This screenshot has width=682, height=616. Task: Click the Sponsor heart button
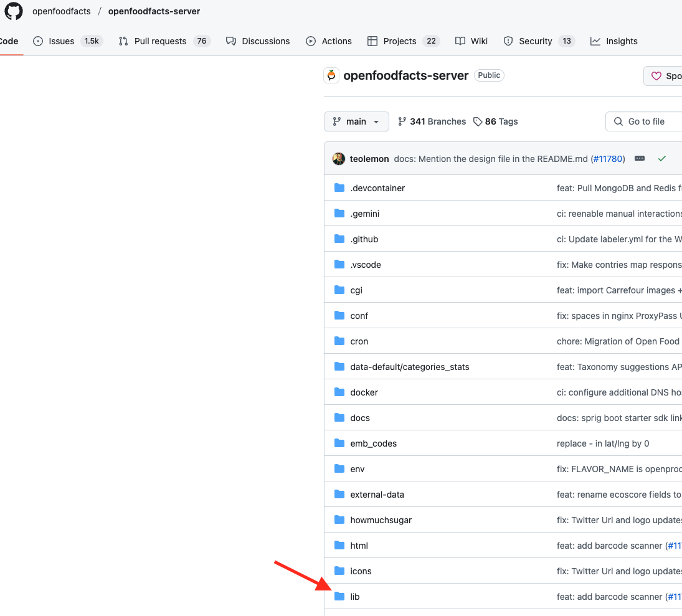[663, 76]
